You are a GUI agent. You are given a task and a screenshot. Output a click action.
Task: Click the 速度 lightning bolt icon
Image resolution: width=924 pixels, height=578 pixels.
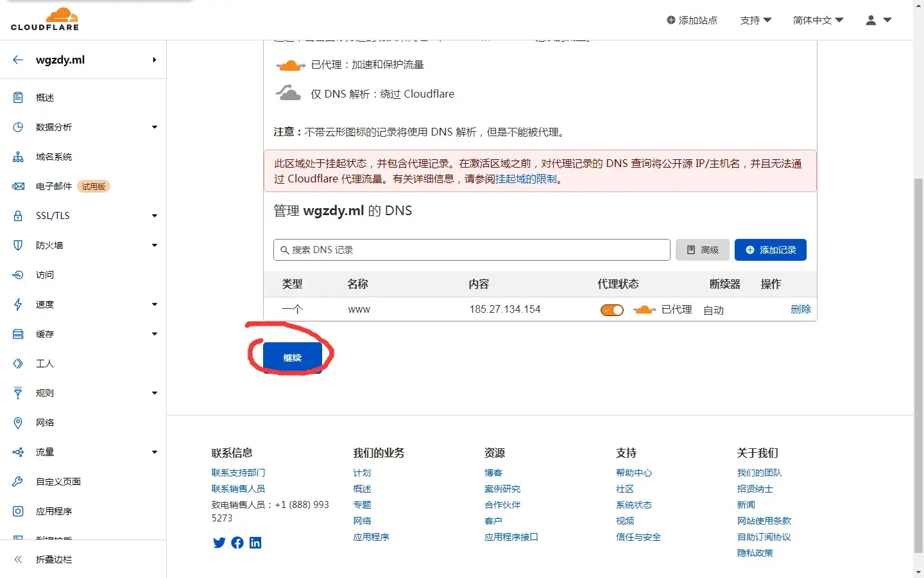(x=18, y=304)
